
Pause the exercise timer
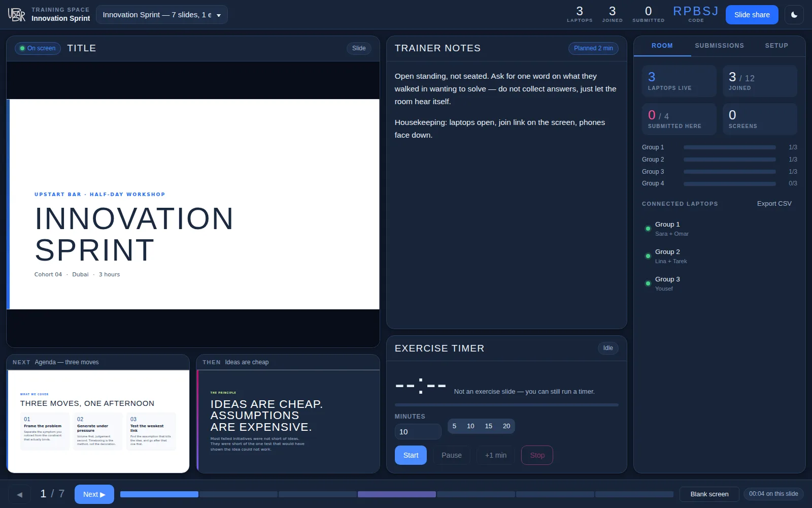[452, 455]
